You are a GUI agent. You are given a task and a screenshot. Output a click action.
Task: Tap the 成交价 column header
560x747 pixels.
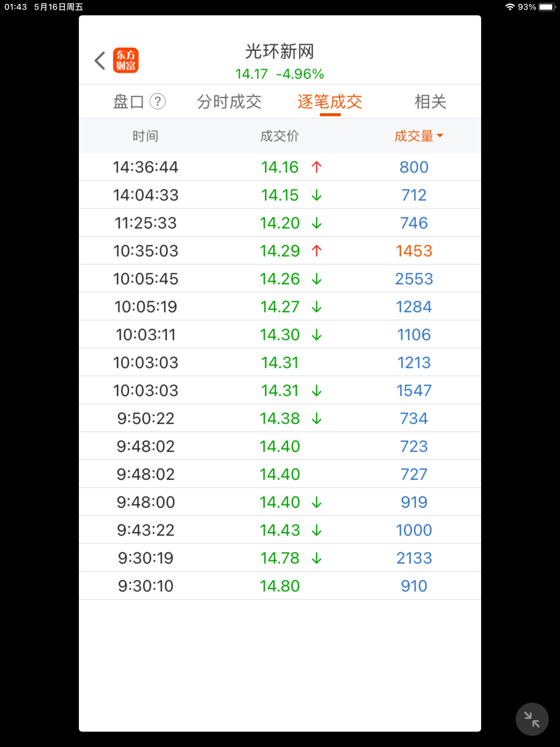(280, 136)
